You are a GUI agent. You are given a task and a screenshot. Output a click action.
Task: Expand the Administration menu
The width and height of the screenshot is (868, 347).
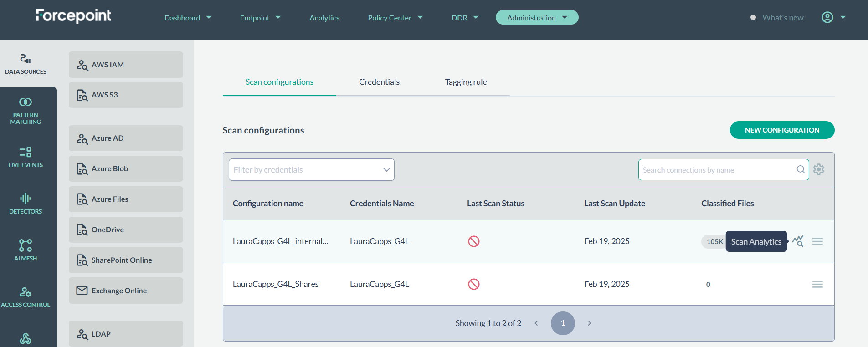(x=537, y=18)
